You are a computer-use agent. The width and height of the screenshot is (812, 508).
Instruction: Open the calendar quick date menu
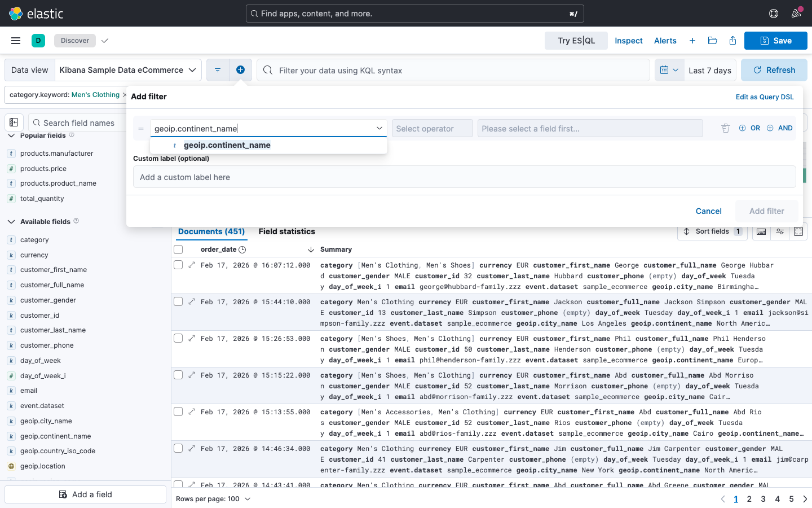669,70
